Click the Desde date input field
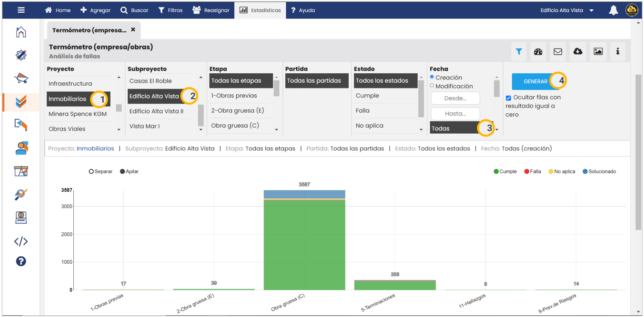 (x=455, y=98)
